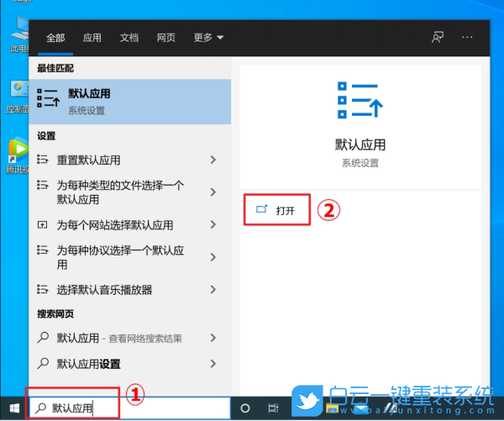Open the three-dots options menu
The width and height of the screenshot is (504, 421).
point(467,37)
